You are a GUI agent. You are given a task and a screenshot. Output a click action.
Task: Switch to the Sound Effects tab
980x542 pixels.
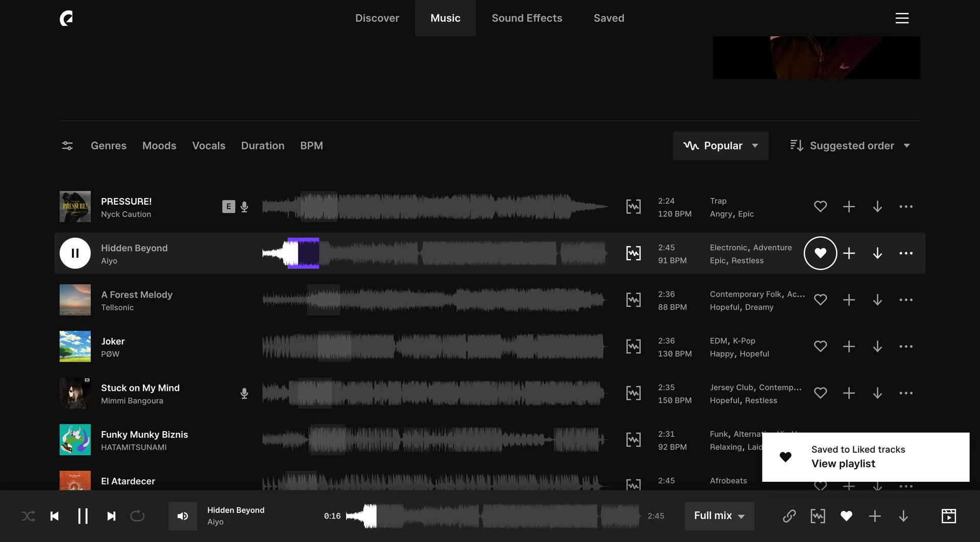pos(527,18)
